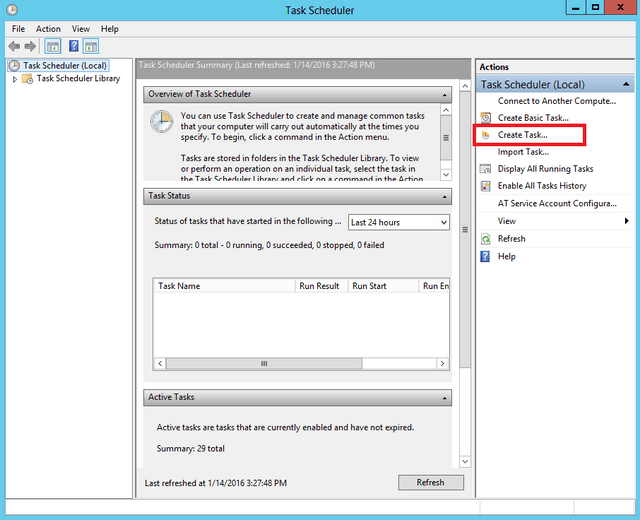Toggle the Show/Hide Console Tree toolbar icon

tap(53, 46)
